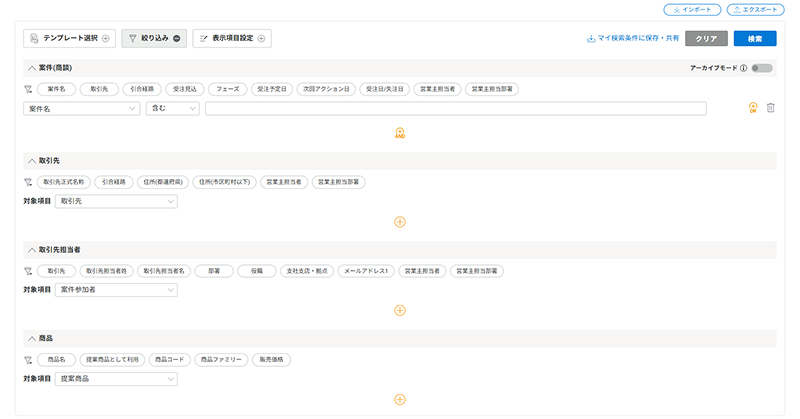Open マイ検索条件に保存・共有 link

tap(633, 38)
